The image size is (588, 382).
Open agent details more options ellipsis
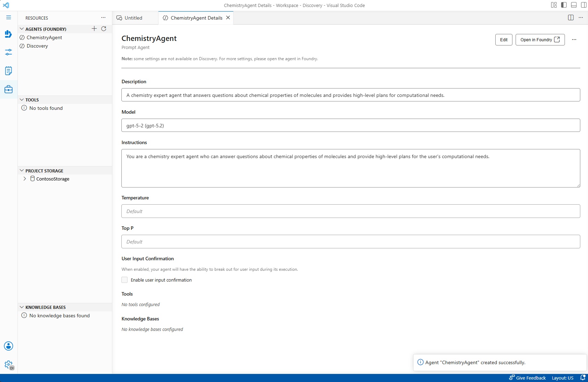click(x=574, y=40)
